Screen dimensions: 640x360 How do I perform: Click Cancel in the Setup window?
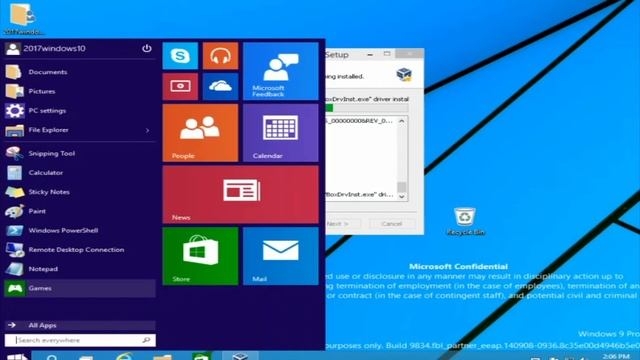click(392, 224)
